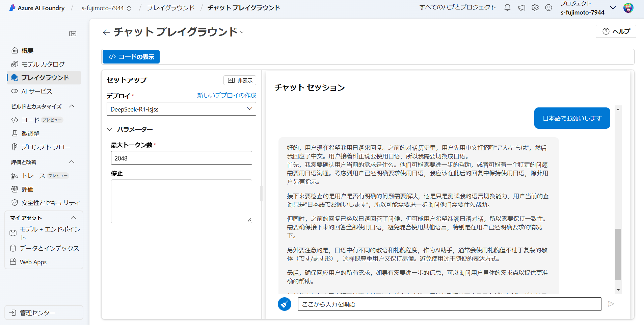Collapse the マイ アセット section
The image size is (644, 325).
point(73,218)
